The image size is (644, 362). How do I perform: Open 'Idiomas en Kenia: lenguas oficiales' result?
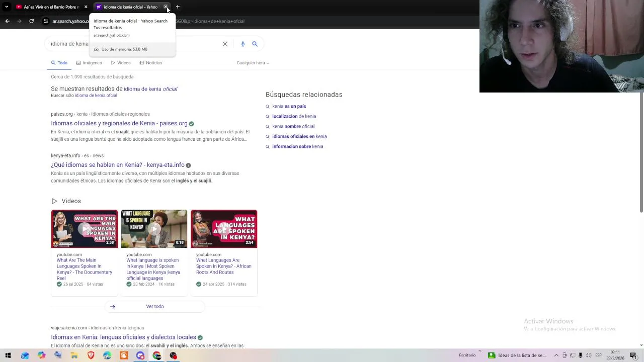coord(123,337)
